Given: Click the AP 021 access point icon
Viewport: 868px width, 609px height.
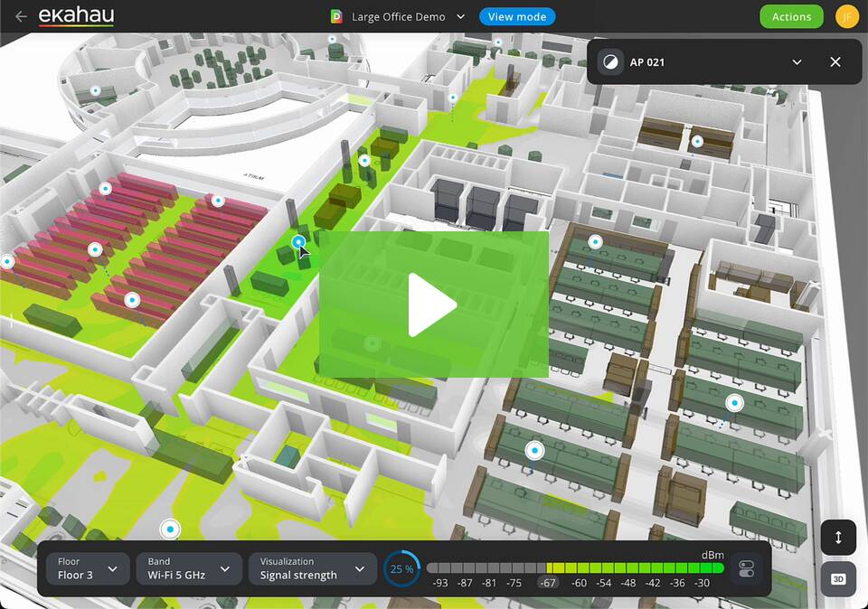Looking at the screenshot, I should click(x=610, y=62).
